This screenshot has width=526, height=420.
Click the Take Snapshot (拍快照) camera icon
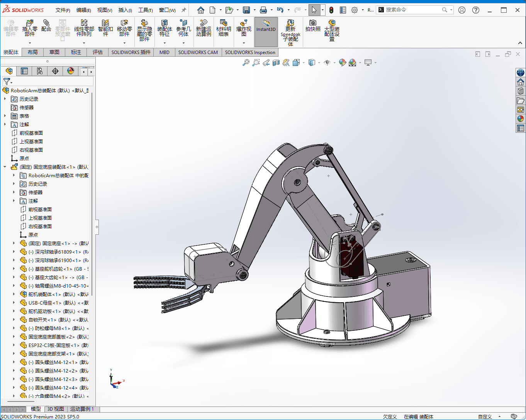point(313,25)
